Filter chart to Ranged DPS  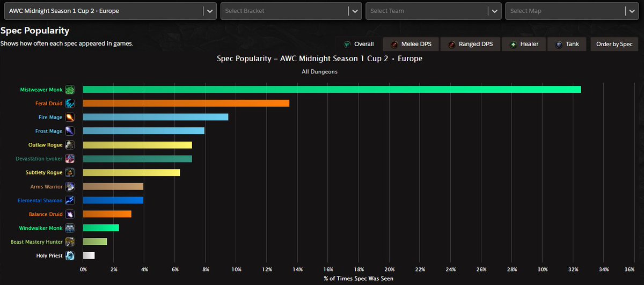(470, 44)
